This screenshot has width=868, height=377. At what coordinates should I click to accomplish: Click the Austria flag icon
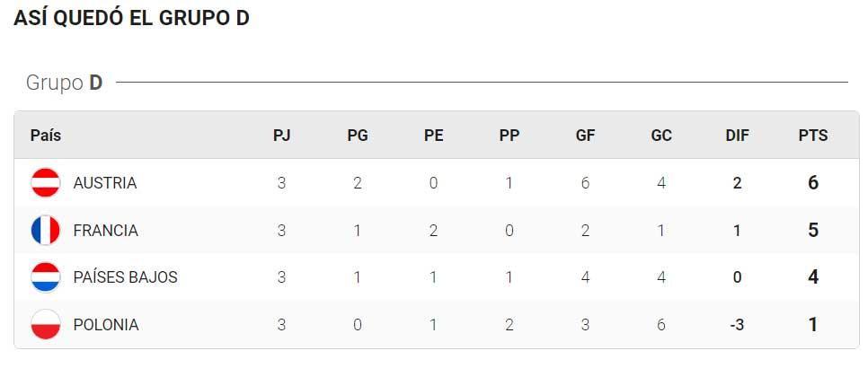pyautogui.click(x=46, y=183)
